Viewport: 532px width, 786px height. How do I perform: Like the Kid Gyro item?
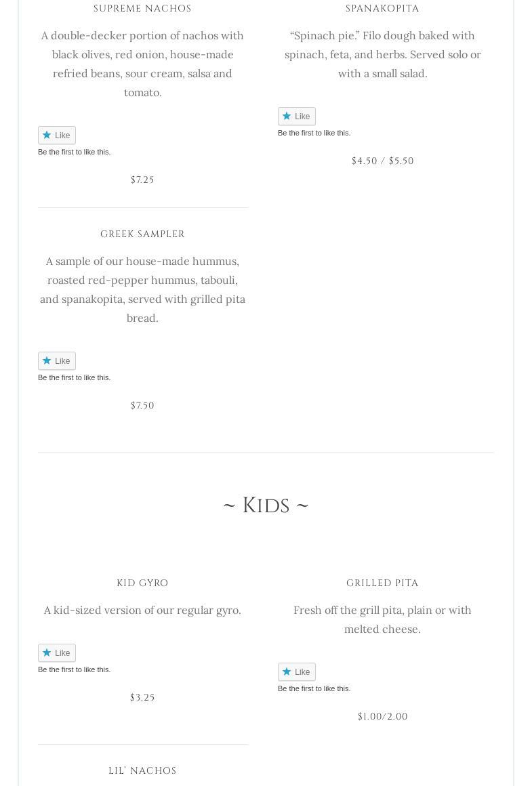[x=56, y=653]
